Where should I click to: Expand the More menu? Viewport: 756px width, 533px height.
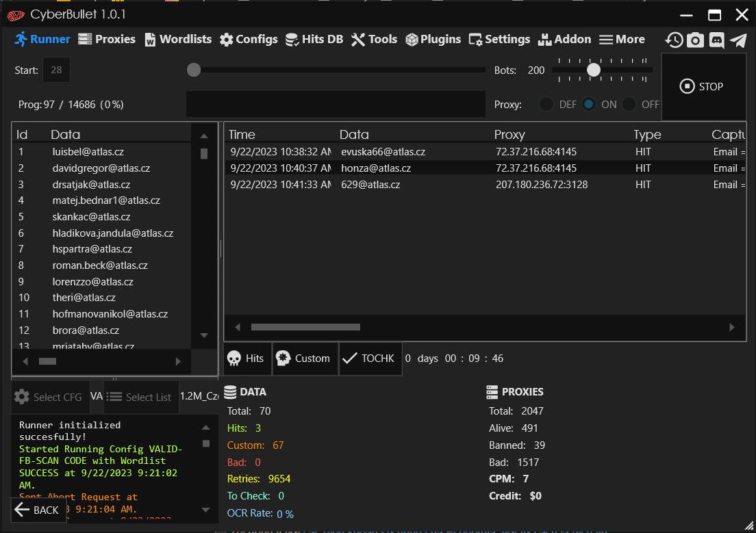pos(622,39)
